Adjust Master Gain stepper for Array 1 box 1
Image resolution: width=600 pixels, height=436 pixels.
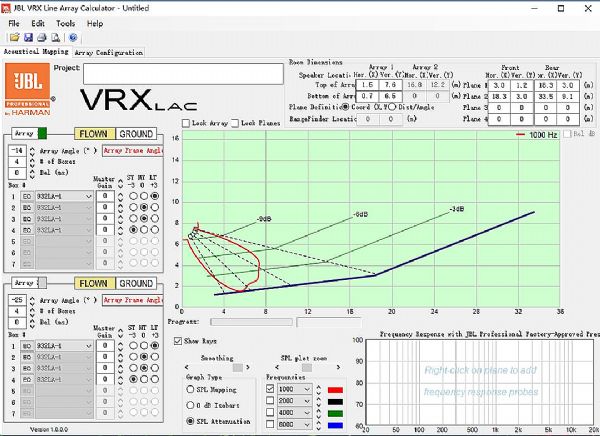point(121,197)
